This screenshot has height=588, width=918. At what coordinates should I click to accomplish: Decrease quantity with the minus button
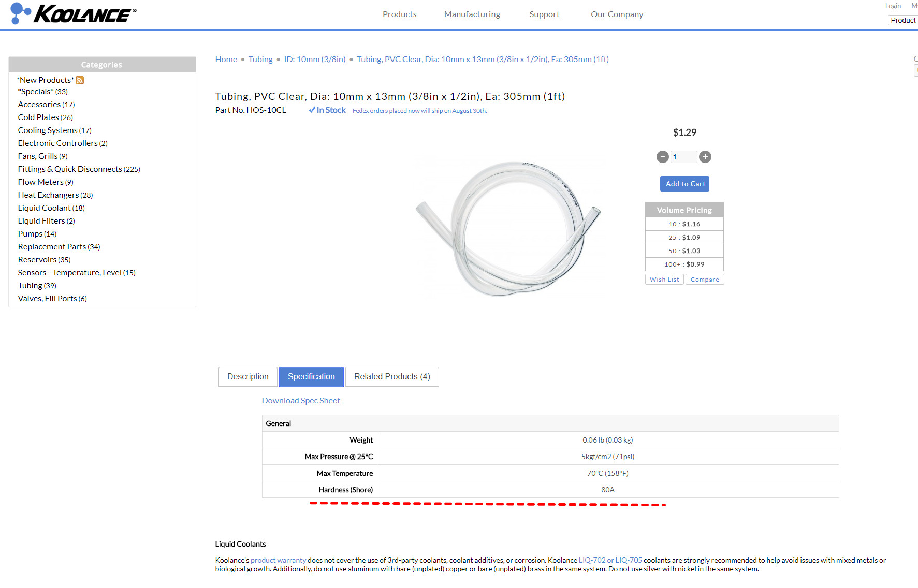tap(662, 157)
